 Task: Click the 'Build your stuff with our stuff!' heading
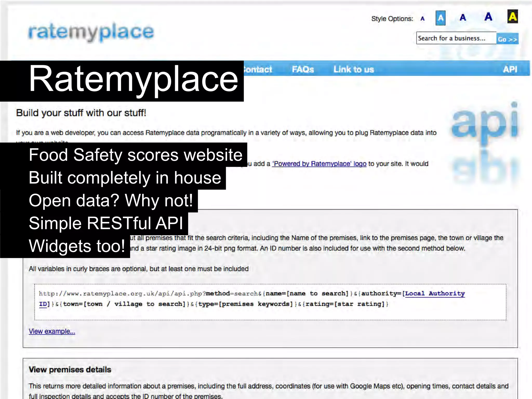[x=81, y=113]
